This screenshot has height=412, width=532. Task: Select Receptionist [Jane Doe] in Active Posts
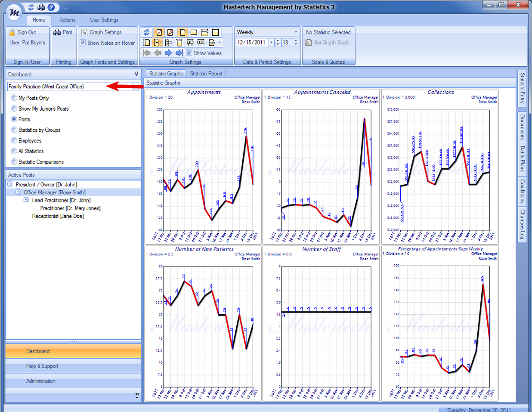tap(58, 216)
